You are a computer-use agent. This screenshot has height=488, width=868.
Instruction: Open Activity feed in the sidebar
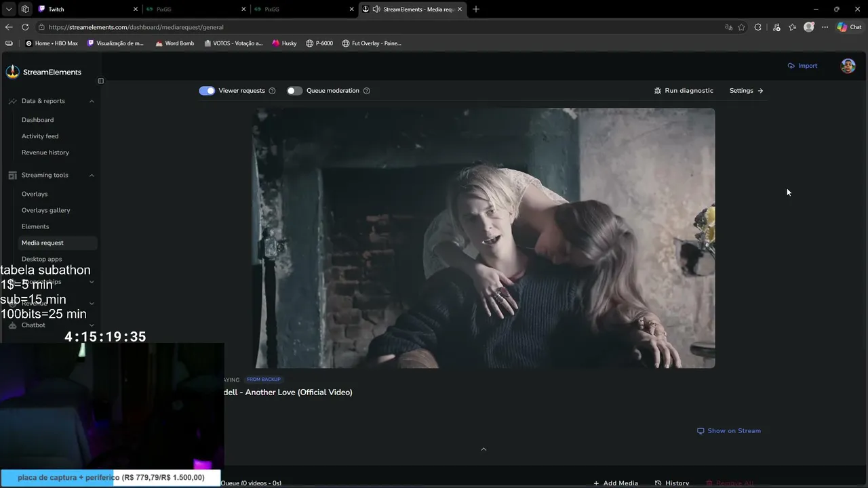[40, 136]
